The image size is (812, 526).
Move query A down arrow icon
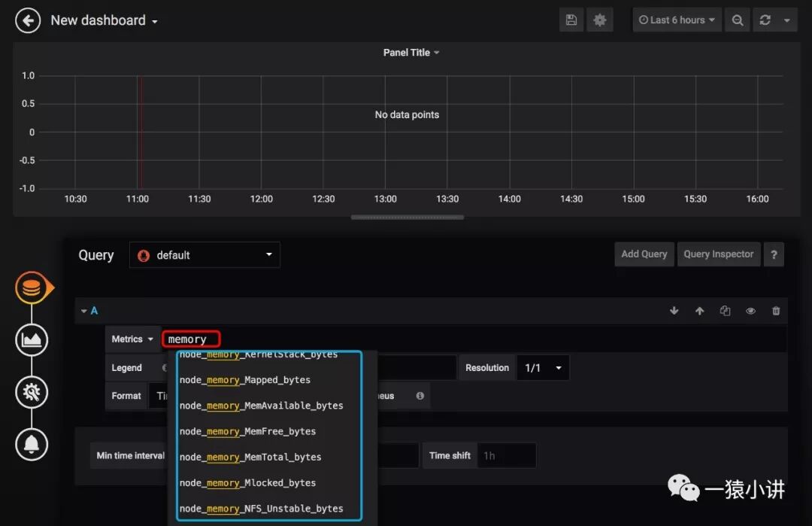674,311
